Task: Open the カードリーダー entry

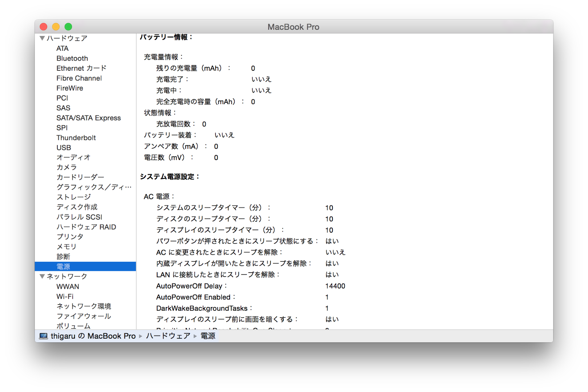Action: [x=80, y=177]
